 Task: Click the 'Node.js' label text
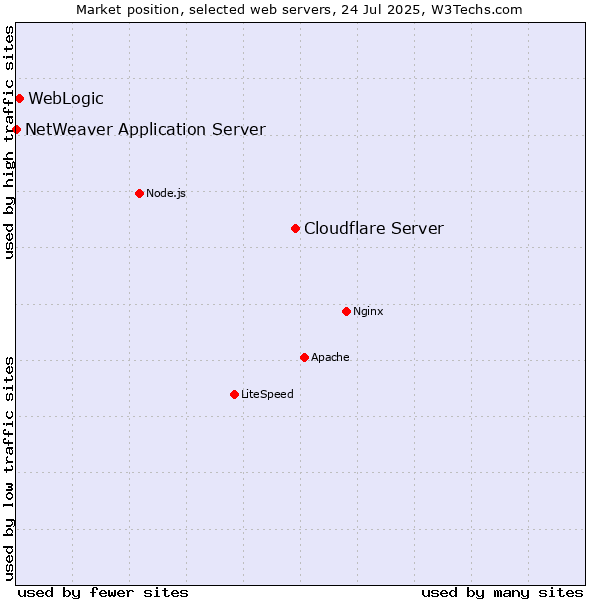click(x=166, y=194)
